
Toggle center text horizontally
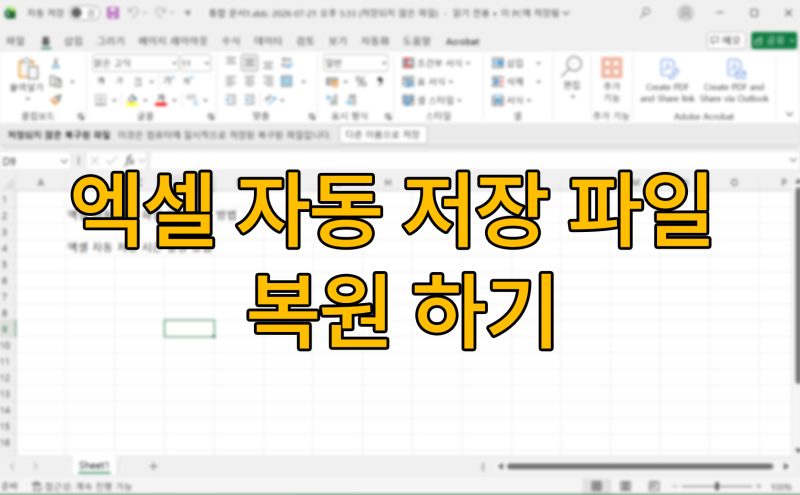point(249,81)
